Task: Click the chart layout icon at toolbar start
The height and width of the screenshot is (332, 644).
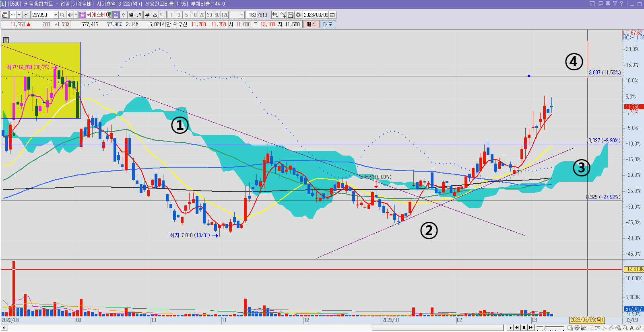Action: point(5,15)
